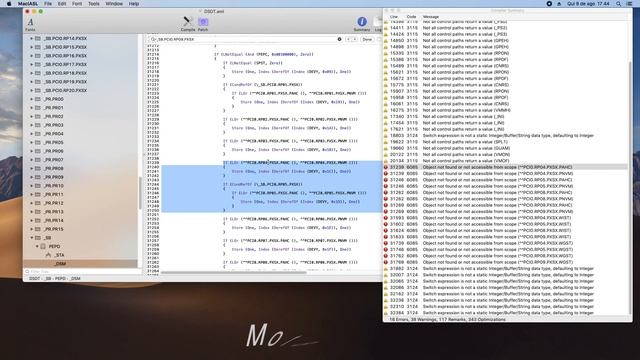Select error line 31239 RP04.PXSX.PAHC
Image resolution: width=640 pixels, height=360 pixels.
505,167
